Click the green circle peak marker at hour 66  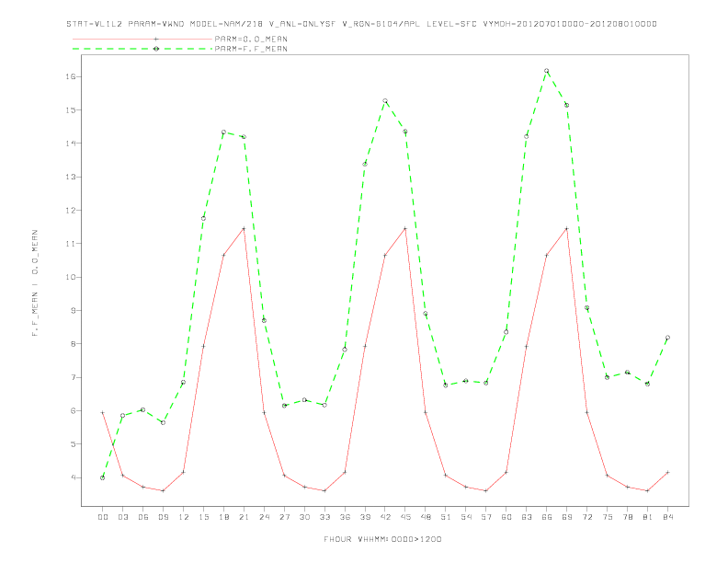(547, 71)
